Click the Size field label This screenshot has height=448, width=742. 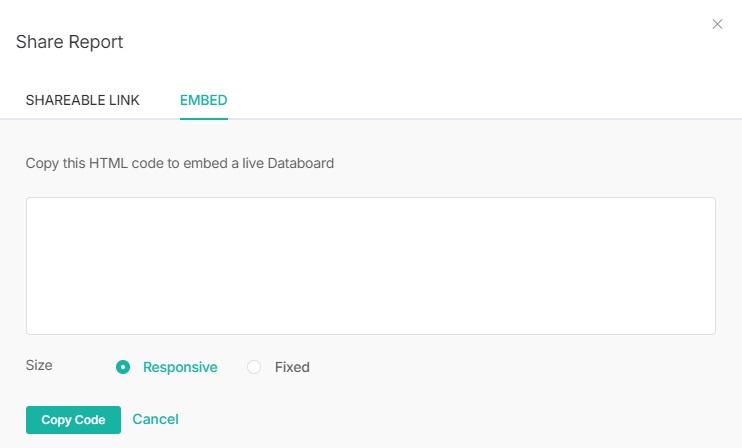coord(39,365)
